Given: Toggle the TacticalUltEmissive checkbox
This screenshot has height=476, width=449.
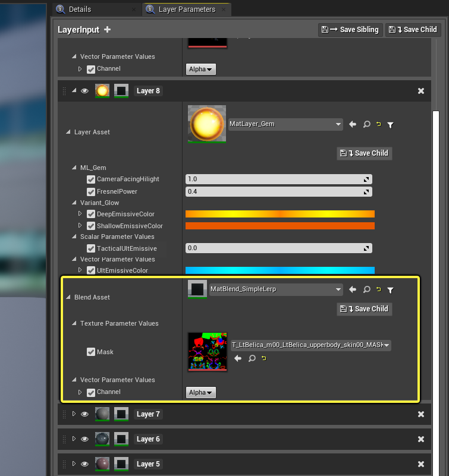Looking at the screenshot, I should (x=91, y=248).
